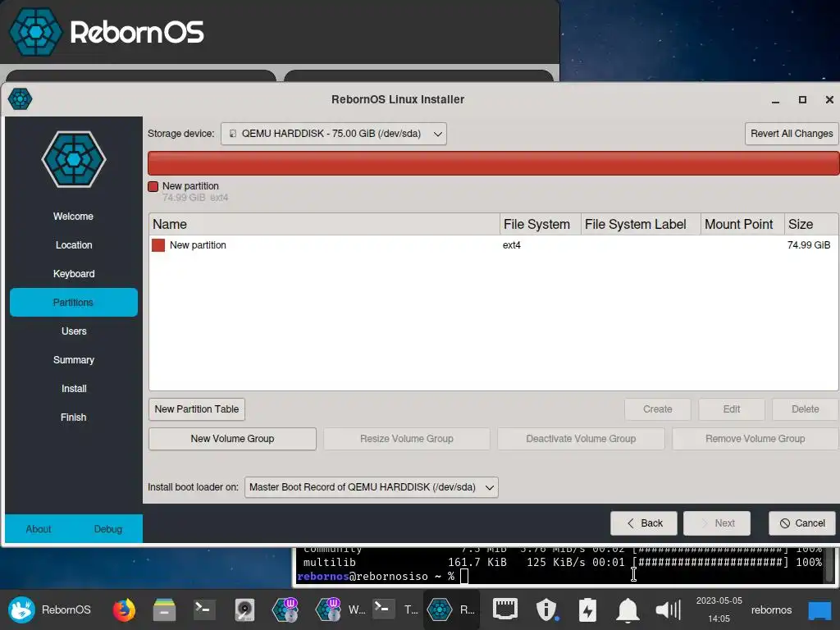Sort by the Mount Point column header
The height and width of the screenshot is (630, 840).
coord(742,224)
